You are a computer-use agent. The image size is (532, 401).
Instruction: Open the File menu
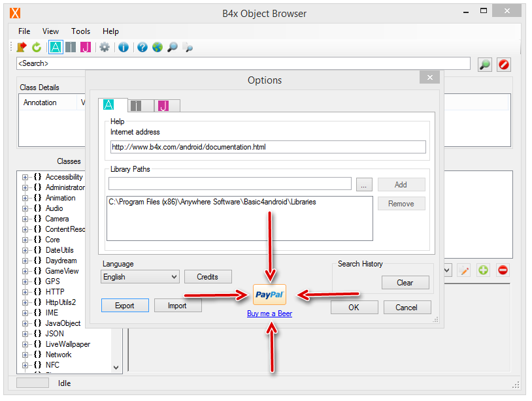click(x=24, y=31)
